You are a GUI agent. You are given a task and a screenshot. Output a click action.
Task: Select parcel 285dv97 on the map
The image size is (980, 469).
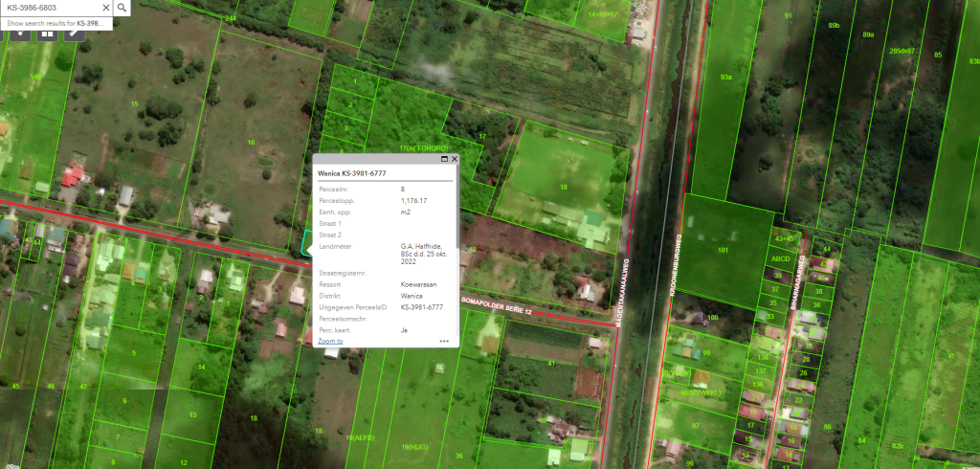coord(902,50)
